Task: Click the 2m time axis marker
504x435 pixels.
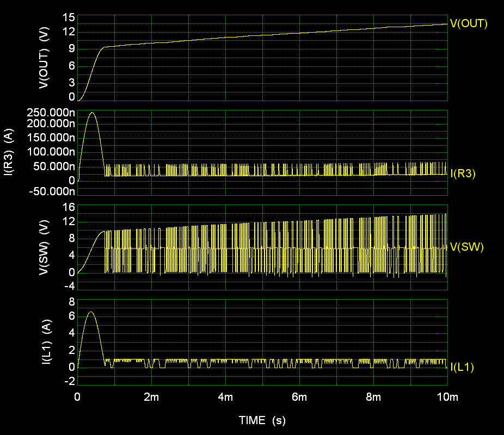Action: point(152,398)
